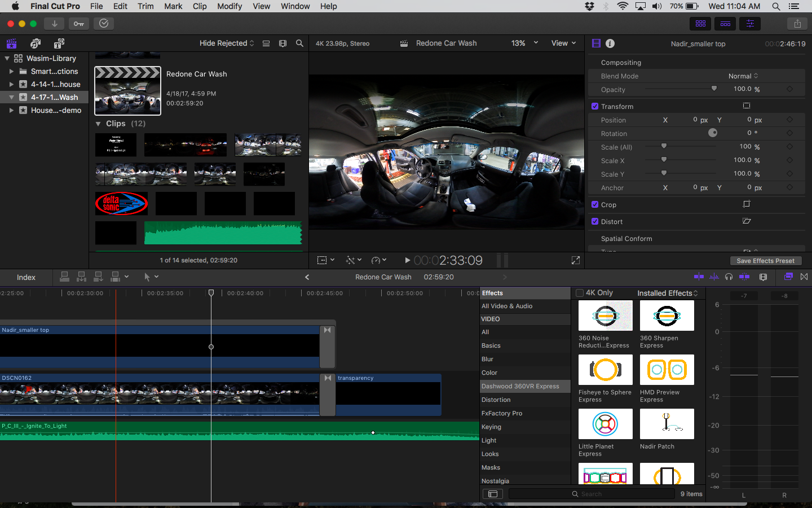This screenshot has height=508, width=812.
Task: Click the info inspector icon
Action: 610,43
